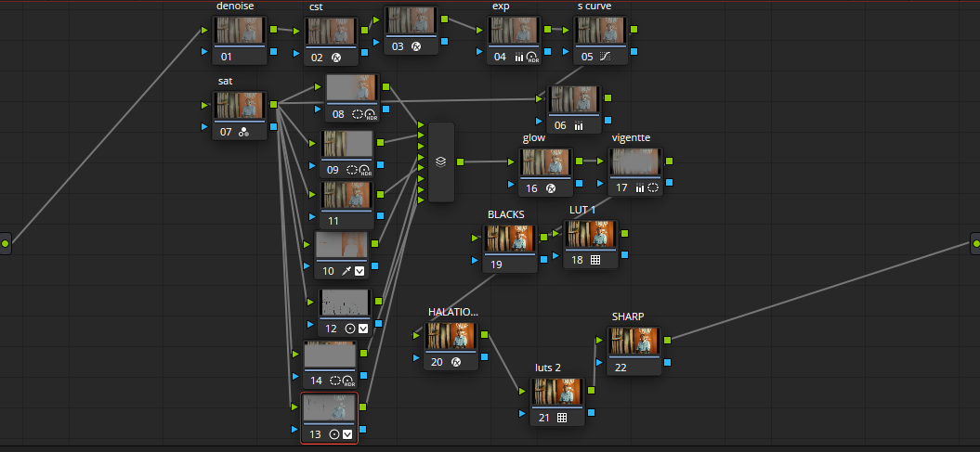The height and width of the screenshot is (452, 980).
Task: Click the LUT grid icon on node 21
Action: pos(562,418)
